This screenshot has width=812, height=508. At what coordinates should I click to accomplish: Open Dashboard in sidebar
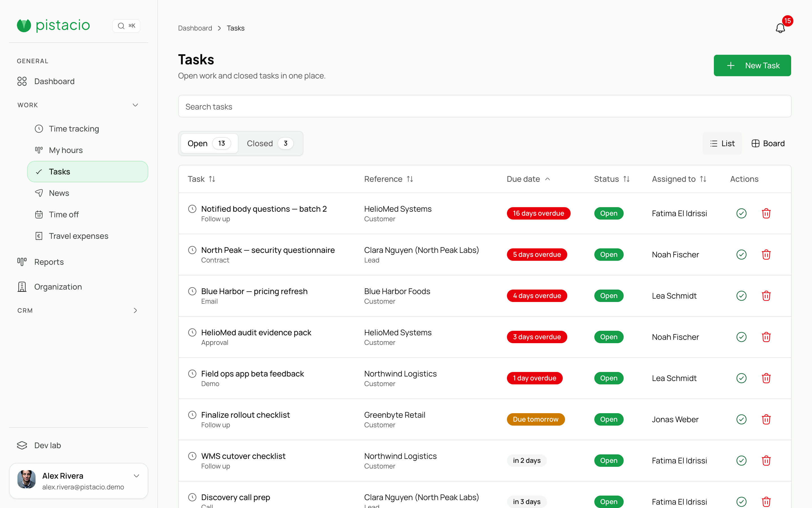[46, 81]
